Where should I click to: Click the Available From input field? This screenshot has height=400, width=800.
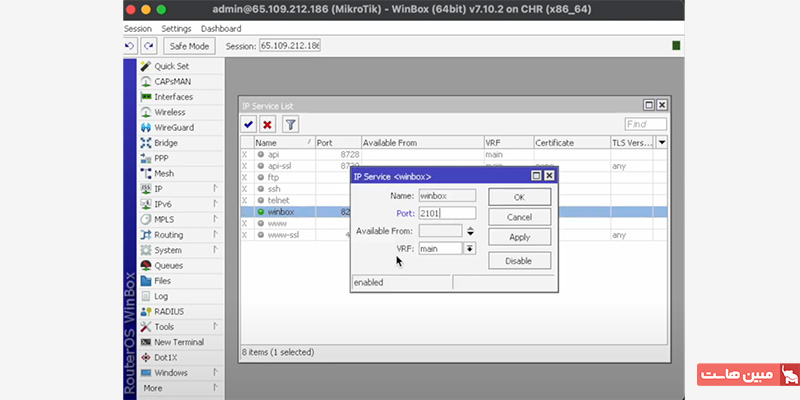[x=440, y=231]
